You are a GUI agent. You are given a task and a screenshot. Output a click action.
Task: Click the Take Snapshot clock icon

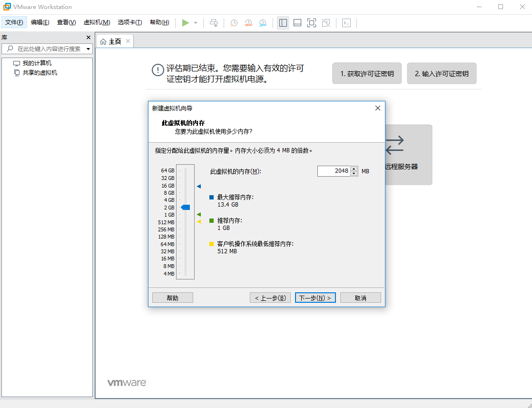click(x=234, y=22)
